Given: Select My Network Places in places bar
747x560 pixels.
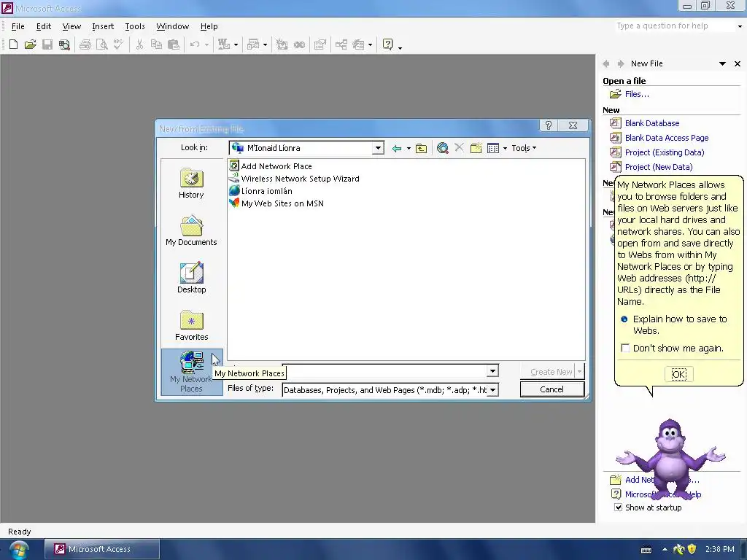Looking at the screenshot, I should tap(191, 372).
